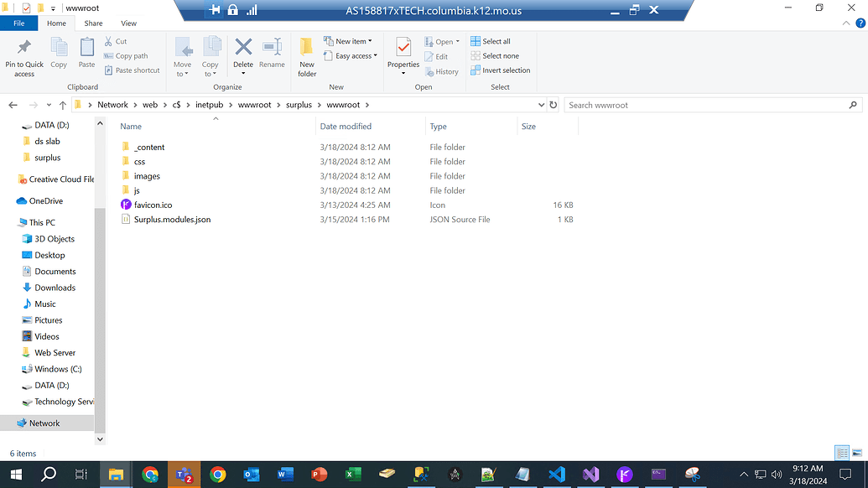Click History in the Open group
The image size is (868, 488).
tap(442, 71)
